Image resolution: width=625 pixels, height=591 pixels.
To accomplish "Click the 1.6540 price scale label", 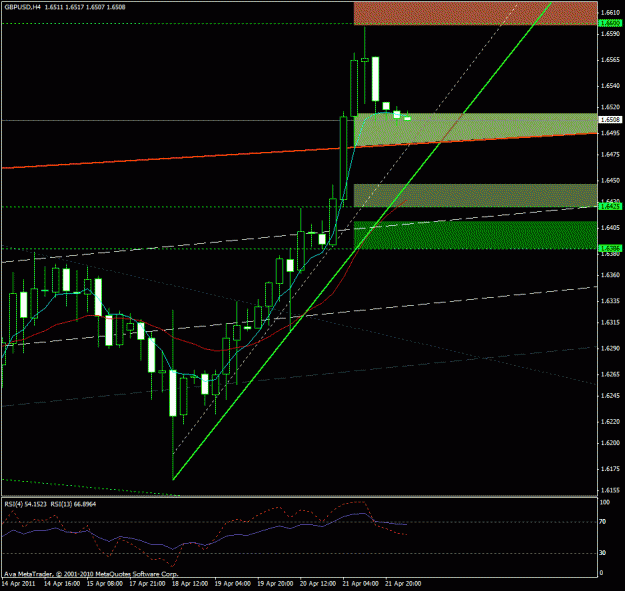I will pyautogui.click(x=610, y=86).
